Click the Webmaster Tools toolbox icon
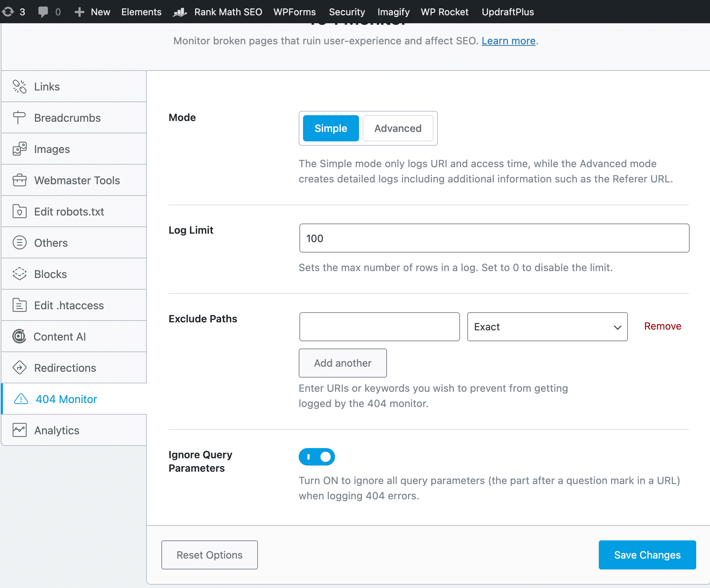This screenshot has height=588, width=710. pos(20,180)
